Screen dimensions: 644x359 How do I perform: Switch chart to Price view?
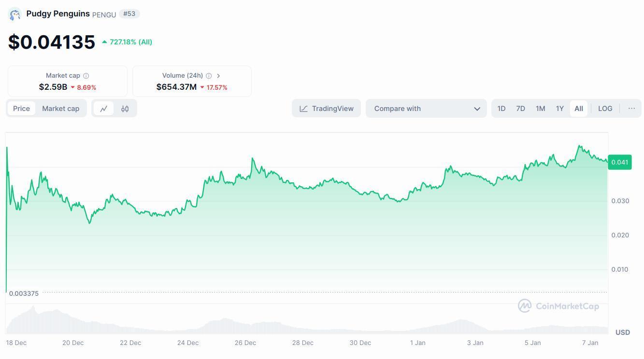[x=21, y=109]
